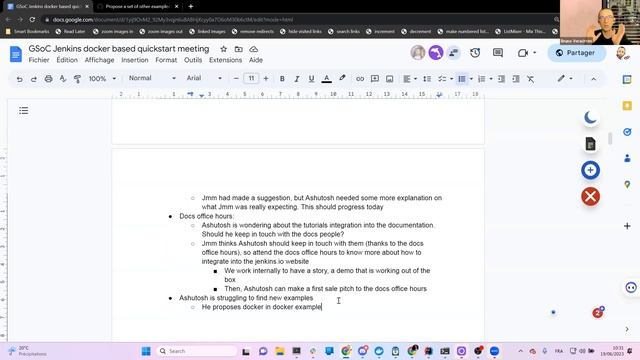Click the moon dark mode floating button
This screenshot has height=360, width=640.
coord(590,118)
